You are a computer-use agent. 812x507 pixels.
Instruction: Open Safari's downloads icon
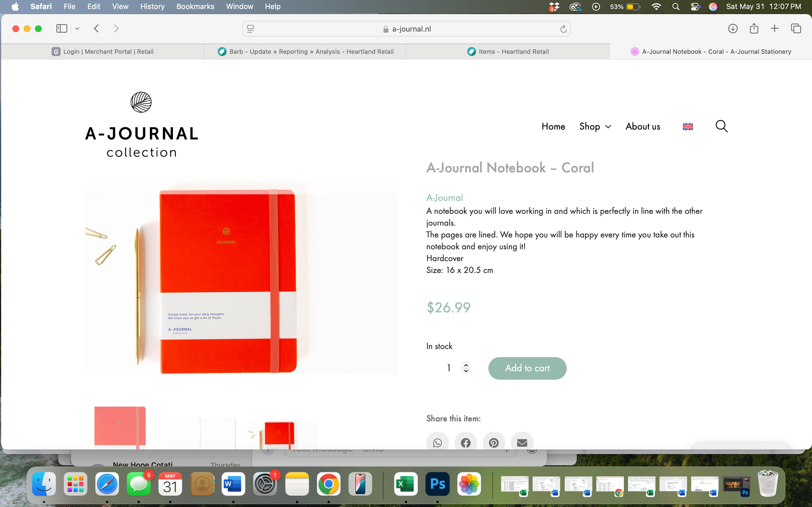tap(733, 28)
